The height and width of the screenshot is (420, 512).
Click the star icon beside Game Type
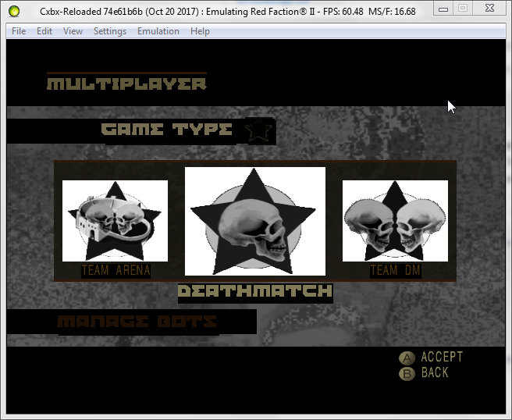click(x=258, y=130)
